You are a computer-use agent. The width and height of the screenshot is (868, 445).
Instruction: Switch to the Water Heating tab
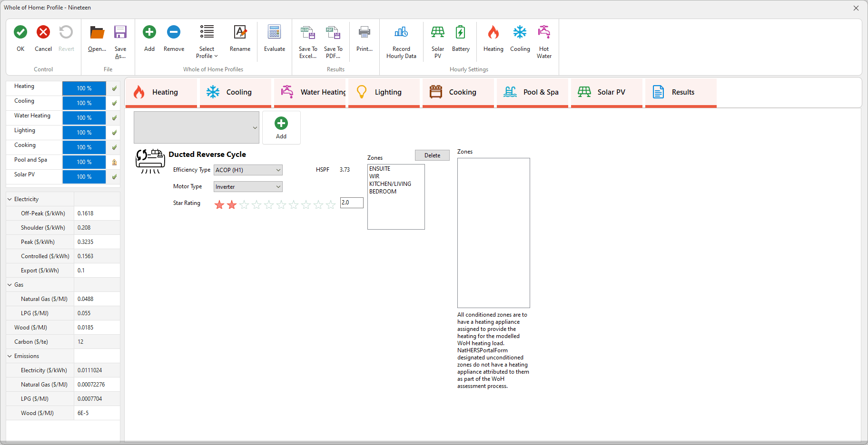coord(310,92)
